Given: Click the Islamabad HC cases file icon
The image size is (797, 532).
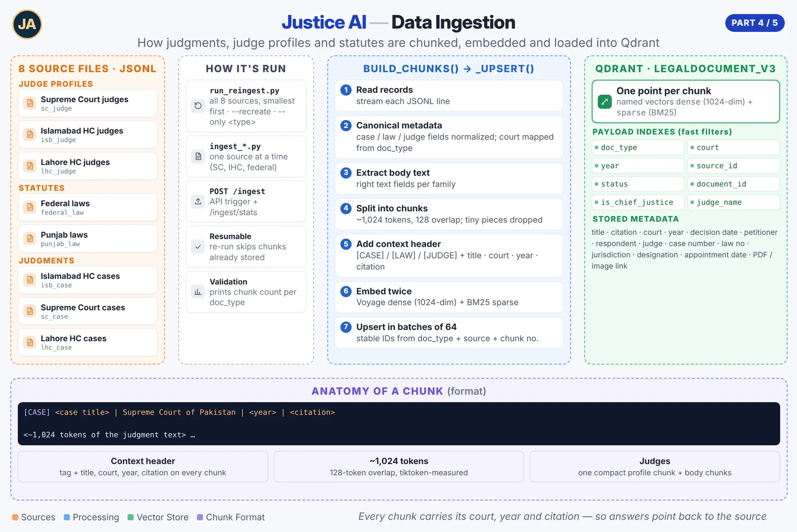Looking at the screenshot, I should pyautogui.click(x=30, y=280).
